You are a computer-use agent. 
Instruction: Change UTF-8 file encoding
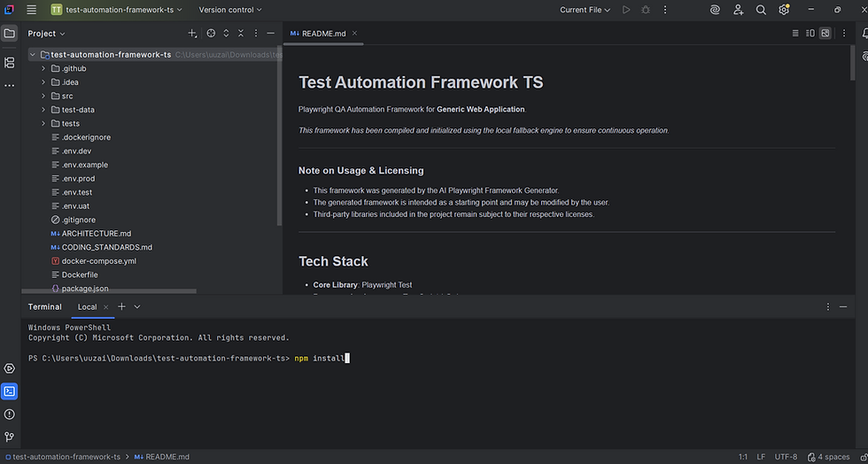click(x=787, y=457)
